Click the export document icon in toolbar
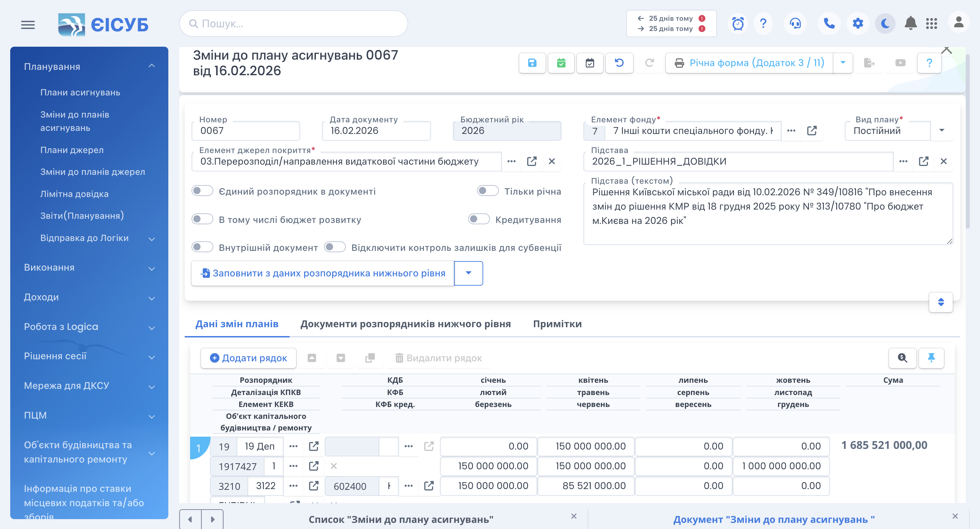Image resolution: width=980 pixels, height=529 pixels. click(x=869, y=63)
